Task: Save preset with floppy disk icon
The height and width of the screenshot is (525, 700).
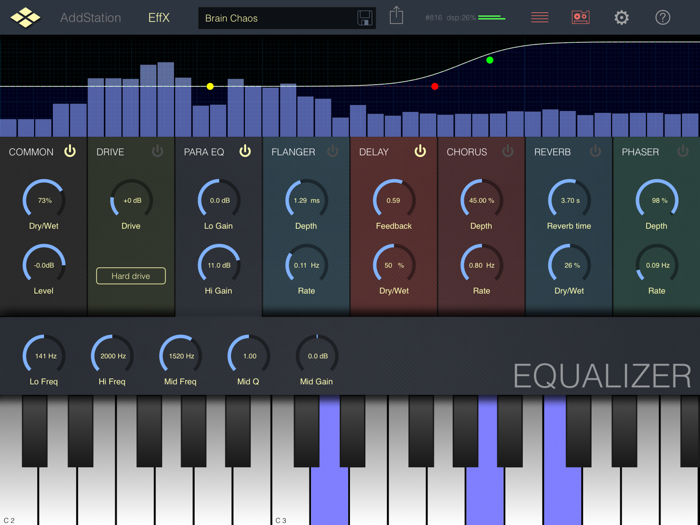Action: coord(365,18)
